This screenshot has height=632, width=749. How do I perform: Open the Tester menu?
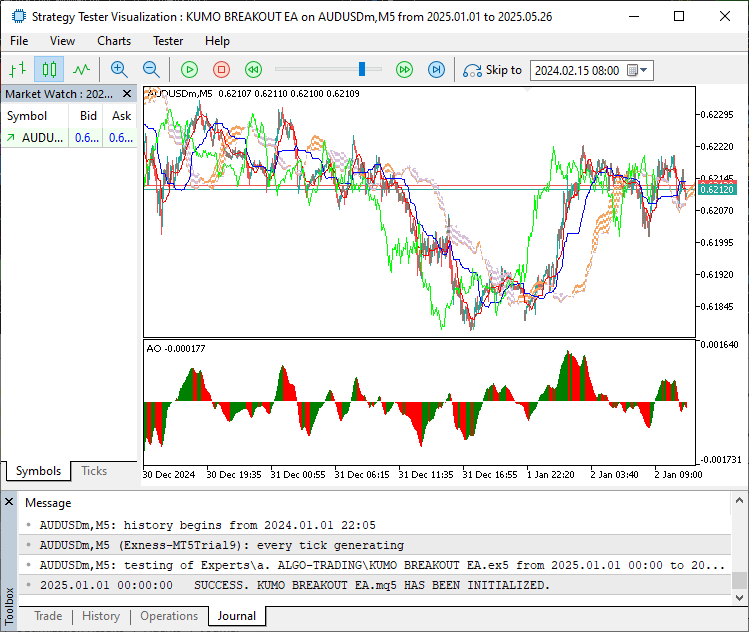pos(168,41)
